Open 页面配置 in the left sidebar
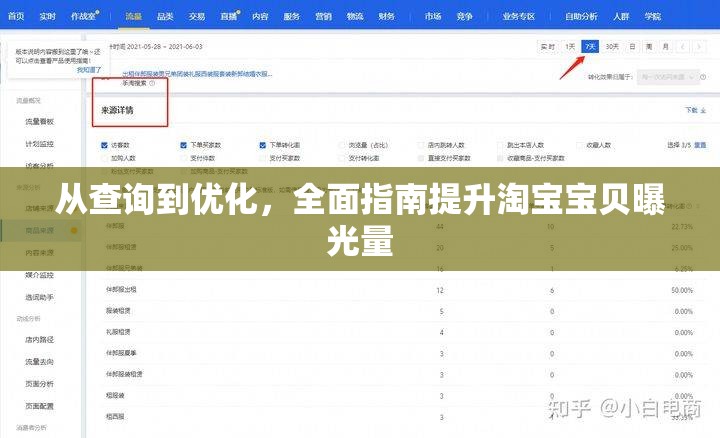Image resolution: width=720 pixels, height=438 pixels. (39, 406)
